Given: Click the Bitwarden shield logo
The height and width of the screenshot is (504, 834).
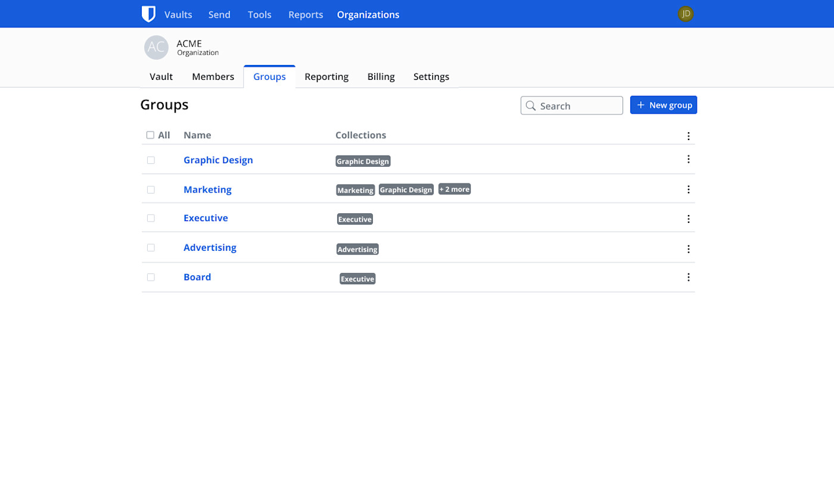Looking at the screenshot, I should 148,14.
